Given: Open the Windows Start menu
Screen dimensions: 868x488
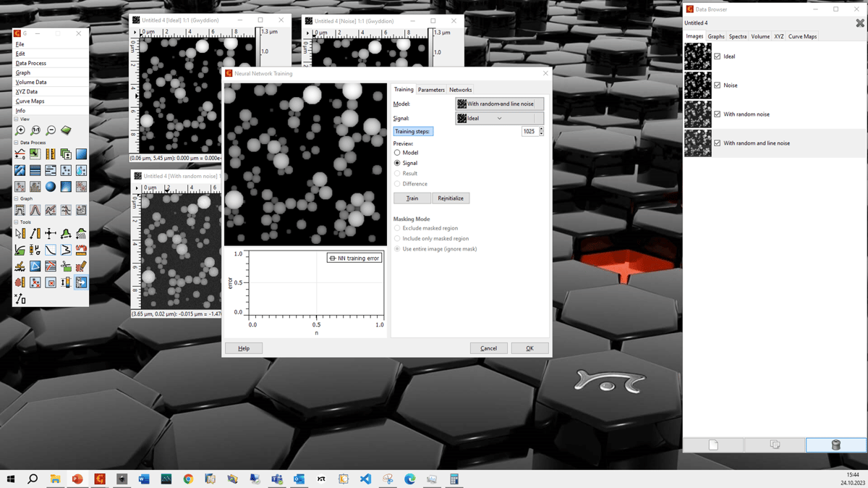Looking at the screenshot, I should coord(11,479).
